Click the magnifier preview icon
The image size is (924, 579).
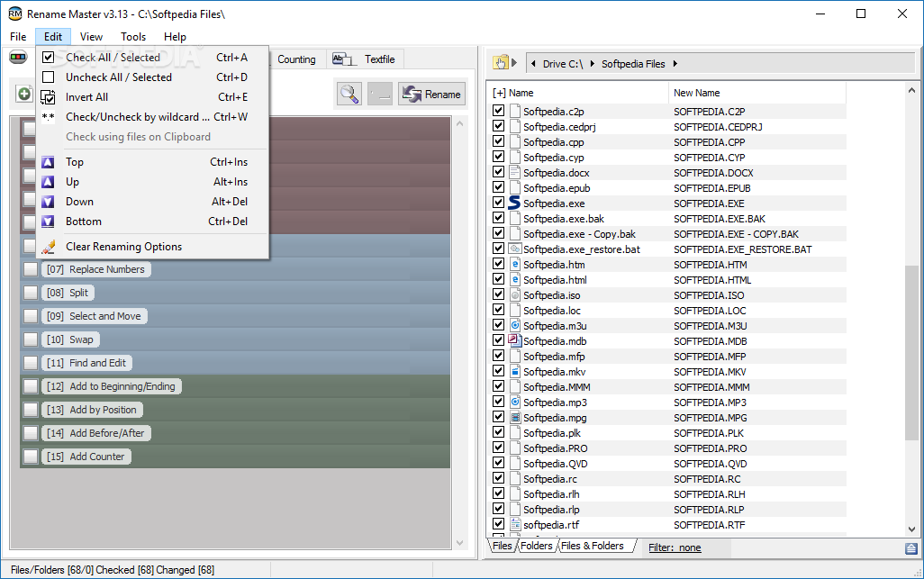click(349, 95)
